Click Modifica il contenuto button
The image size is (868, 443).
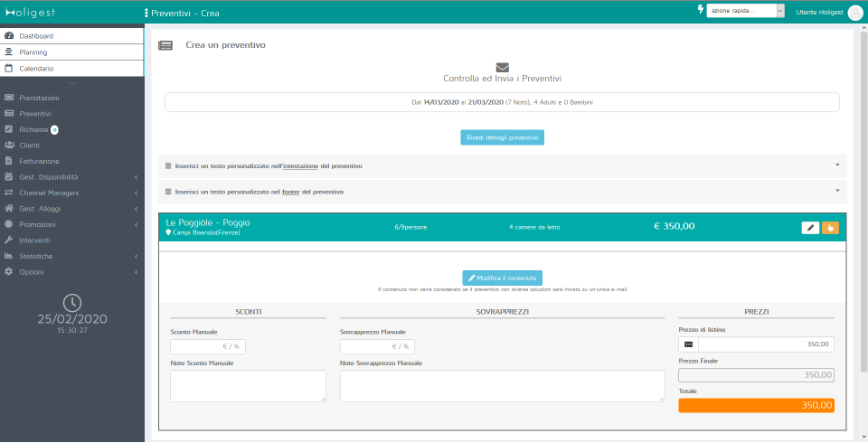tap(502, 278)
